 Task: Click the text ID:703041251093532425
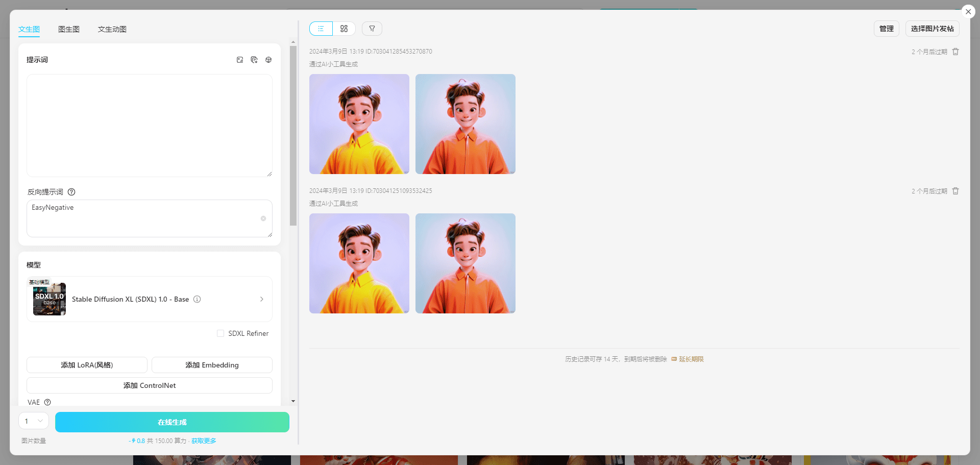(x=399, y=191)
